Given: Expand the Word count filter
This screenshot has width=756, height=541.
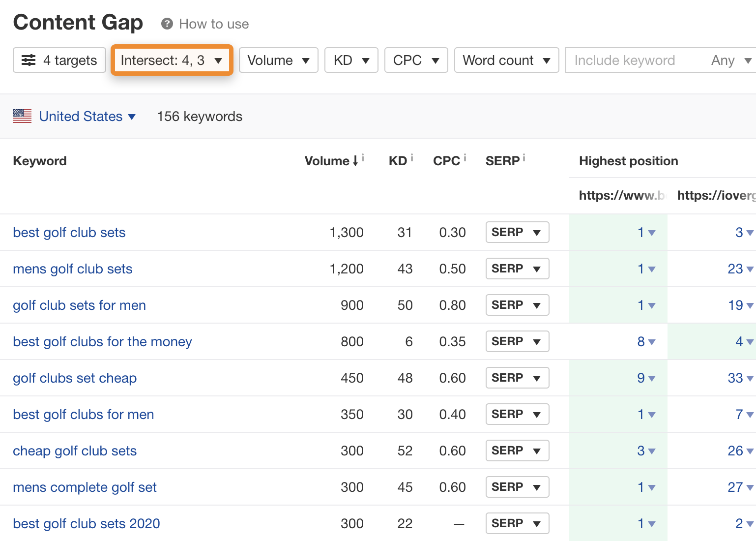Looking at the screenshot, I should coord(506,60).
